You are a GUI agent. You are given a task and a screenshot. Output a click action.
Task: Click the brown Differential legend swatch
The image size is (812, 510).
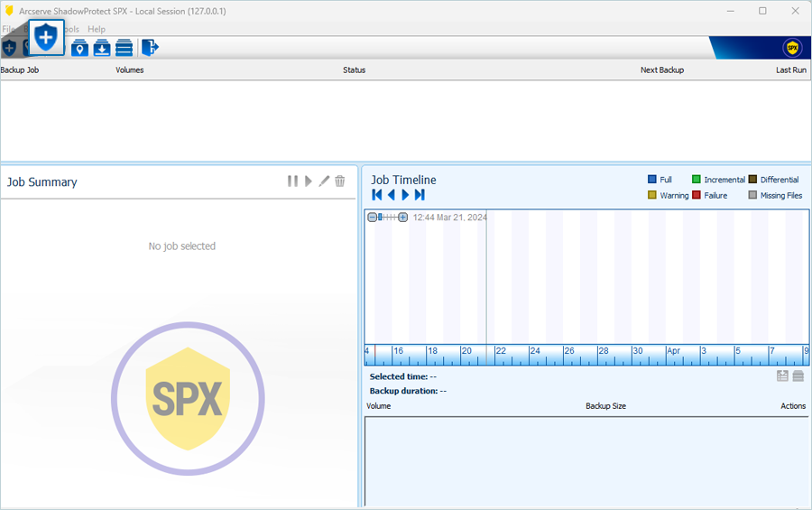tap(752, 180)
